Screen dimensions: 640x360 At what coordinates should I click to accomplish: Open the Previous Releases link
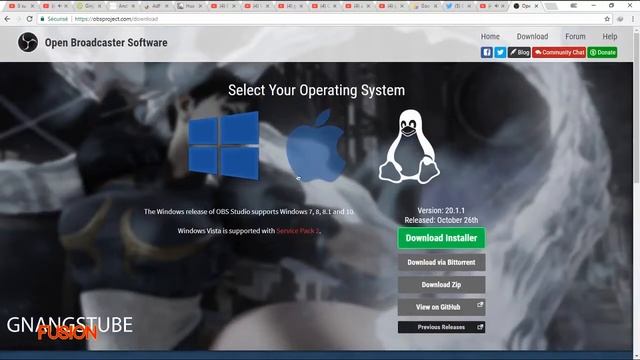coord(441,327)
